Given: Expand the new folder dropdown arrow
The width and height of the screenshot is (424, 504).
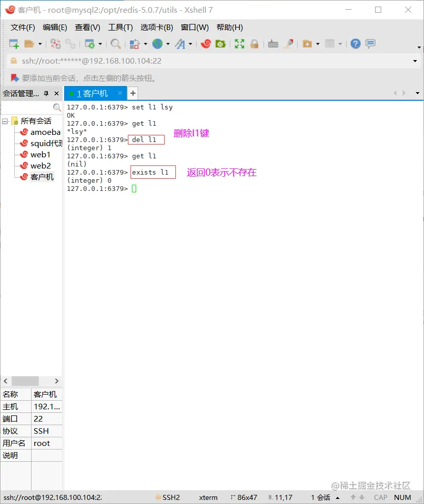Looking at the screenshot, I should click(317, 44).
